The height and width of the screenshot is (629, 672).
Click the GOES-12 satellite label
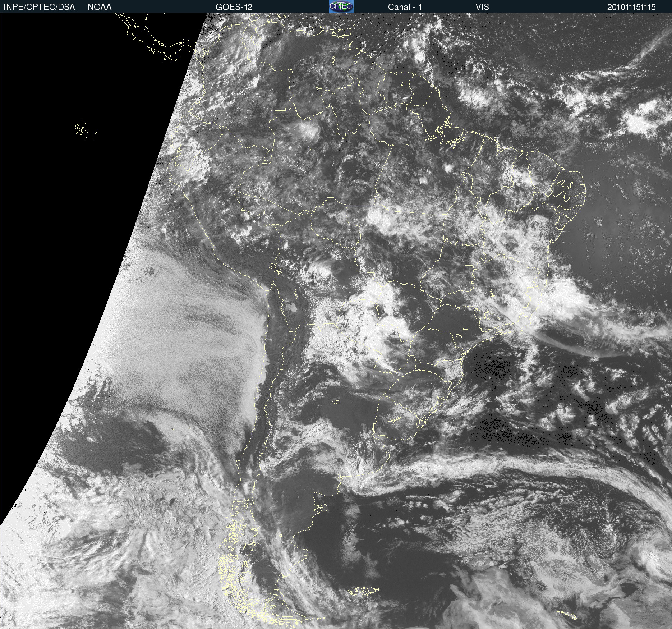click(x=234, y=7)
